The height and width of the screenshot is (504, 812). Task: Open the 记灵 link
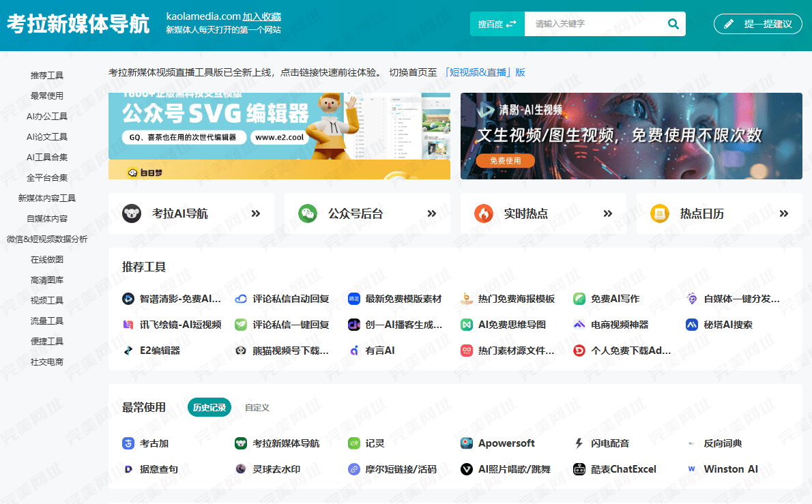pos(375,443)
